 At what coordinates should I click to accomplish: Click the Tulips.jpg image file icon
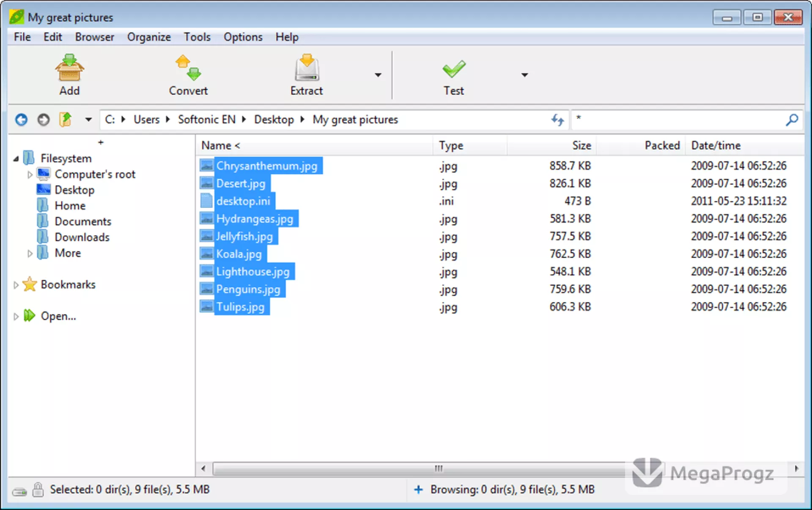(x=206, y=306)
